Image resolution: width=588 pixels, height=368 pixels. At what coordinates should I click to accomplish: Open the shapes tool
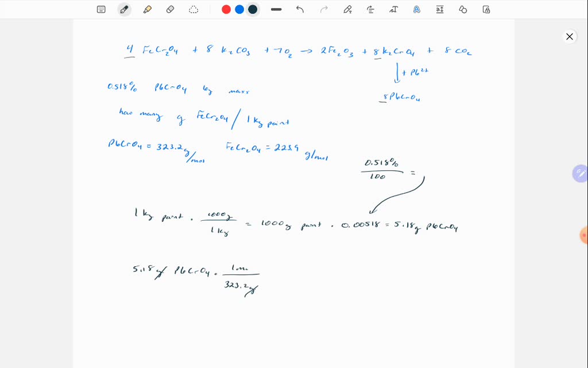click(x=463, y=9)
